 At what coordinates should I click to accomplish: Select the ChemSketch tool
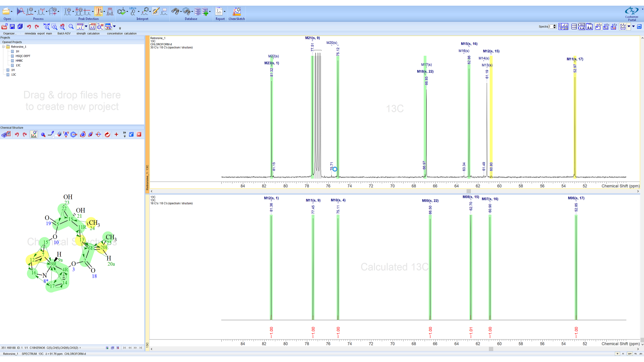(236, 11)
